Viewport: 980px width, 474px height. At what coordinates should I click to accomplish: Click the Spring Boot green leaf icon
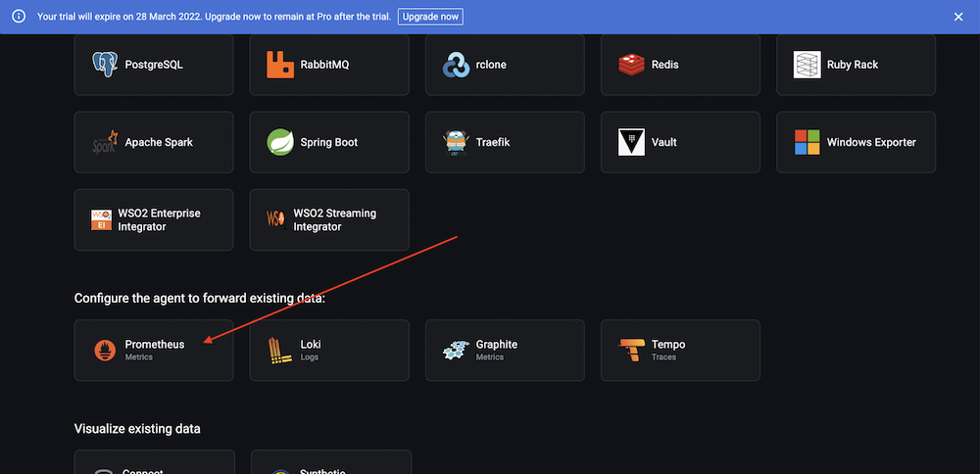point(280,142)
